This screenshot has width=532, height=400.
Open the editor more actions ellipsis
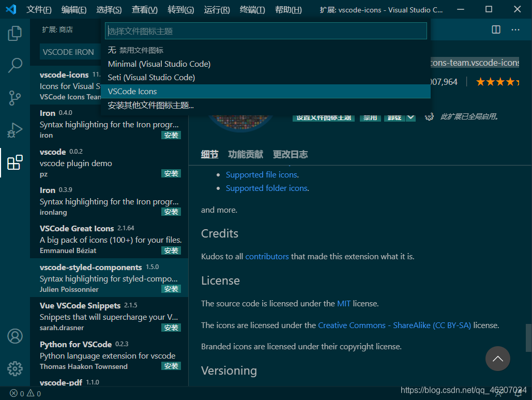click(515, 29)
